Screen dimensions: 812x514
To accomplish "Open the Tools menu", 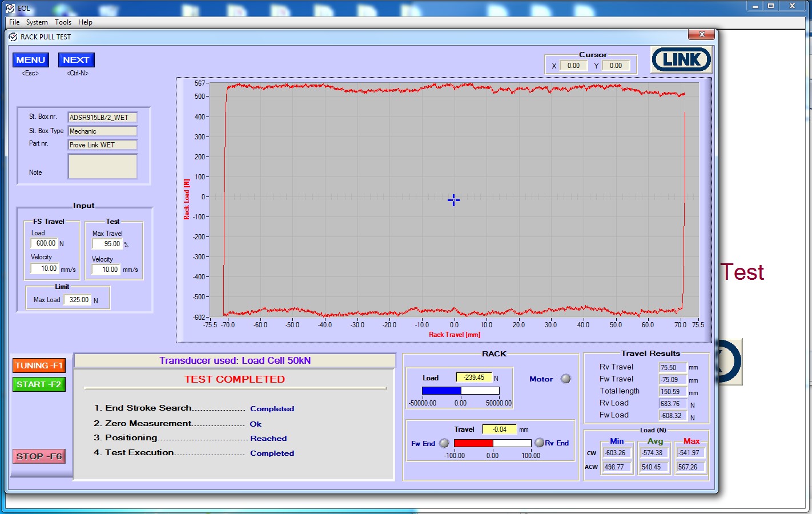I will pos(63,22).
